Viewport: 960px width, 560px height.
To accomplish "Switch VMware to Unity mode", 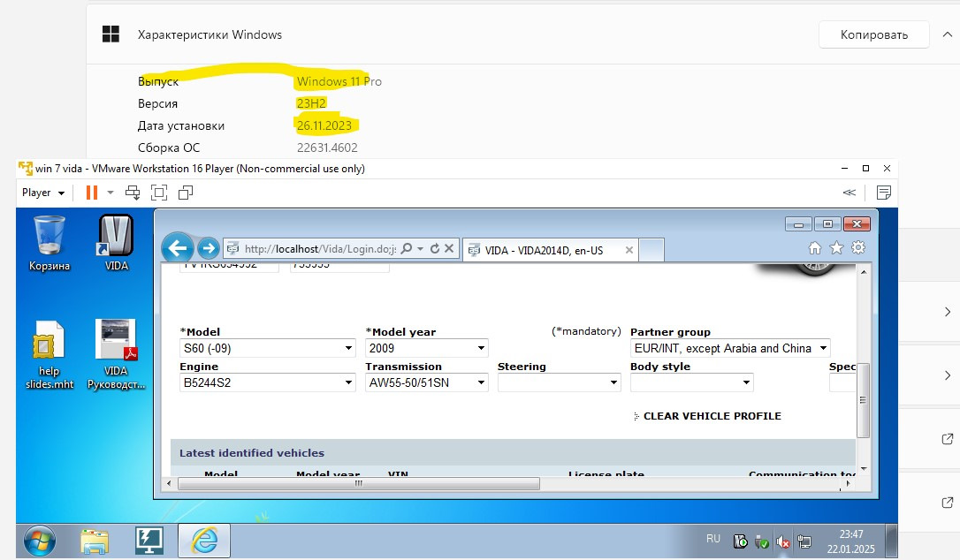I will point(186,193).
